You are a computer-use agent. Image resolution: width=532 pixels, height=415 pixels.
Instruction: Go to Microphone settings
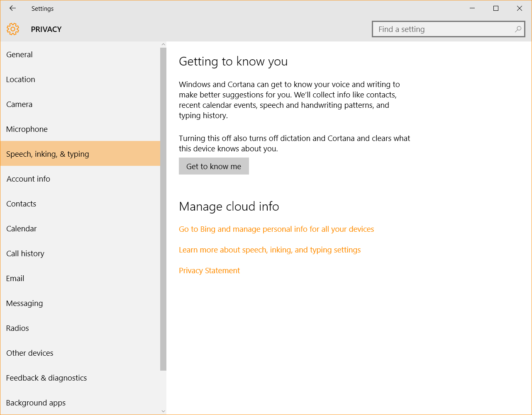click(x=80, y=129)
